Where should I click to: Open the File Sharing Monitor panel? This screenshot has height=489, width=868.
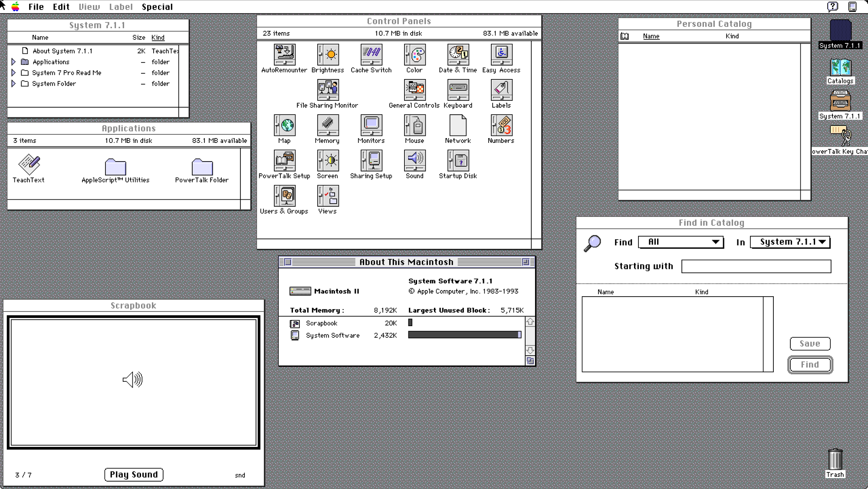(328, 90)
